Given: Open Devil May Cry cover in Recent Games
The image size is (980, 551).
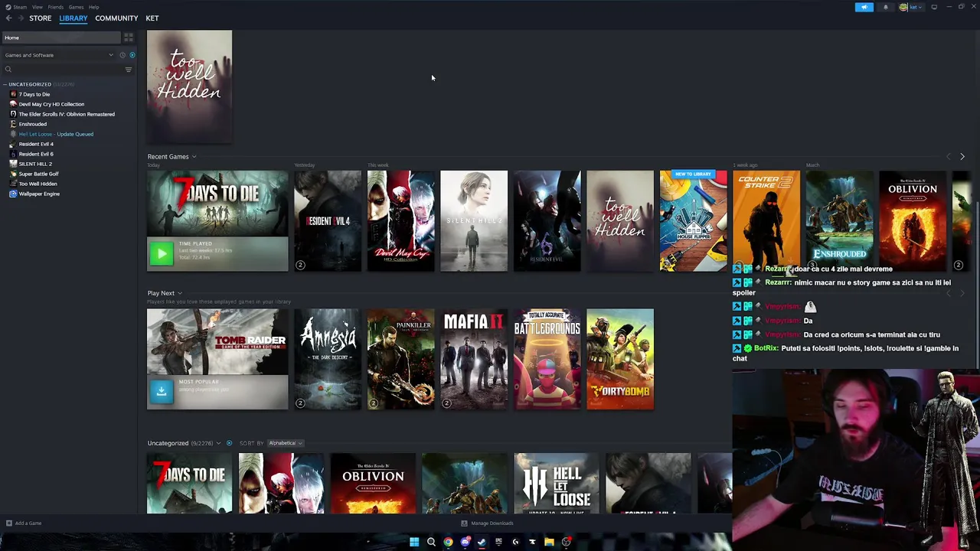Looking at the screenshot, I should click(x=400, y=221).
